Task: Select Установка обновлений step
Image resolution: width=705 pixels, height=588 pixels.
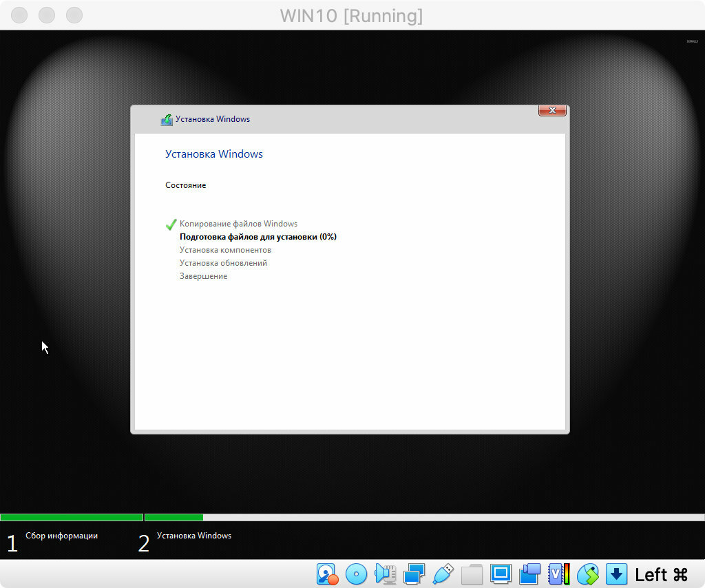Action: coord(224,262)
